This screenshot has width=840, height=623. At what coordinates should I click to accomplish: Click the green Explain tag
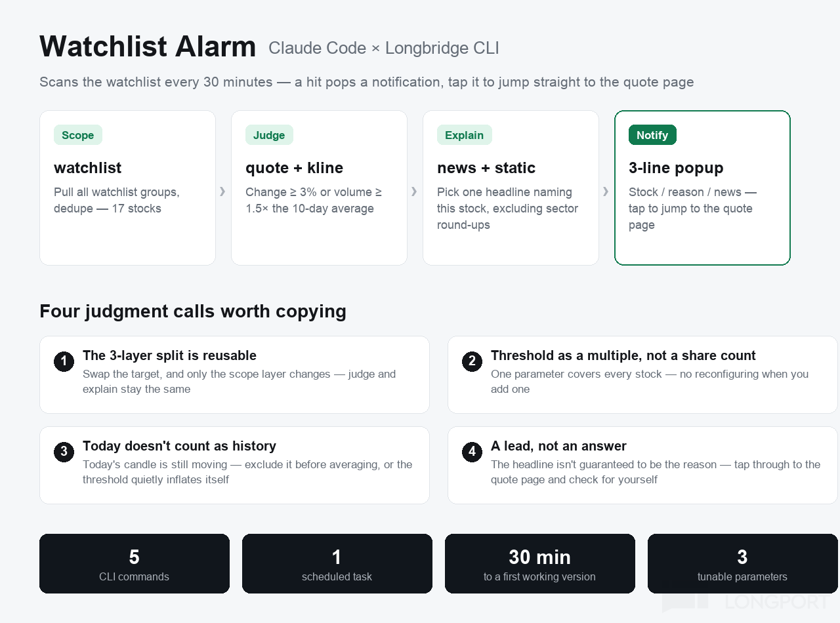coord(464,135)
